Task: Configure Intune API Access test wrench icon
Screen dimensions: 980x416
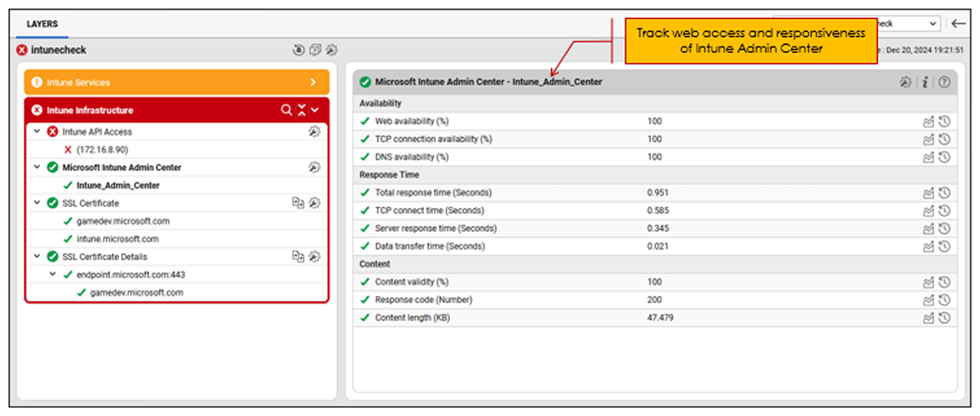Action: 314,131
